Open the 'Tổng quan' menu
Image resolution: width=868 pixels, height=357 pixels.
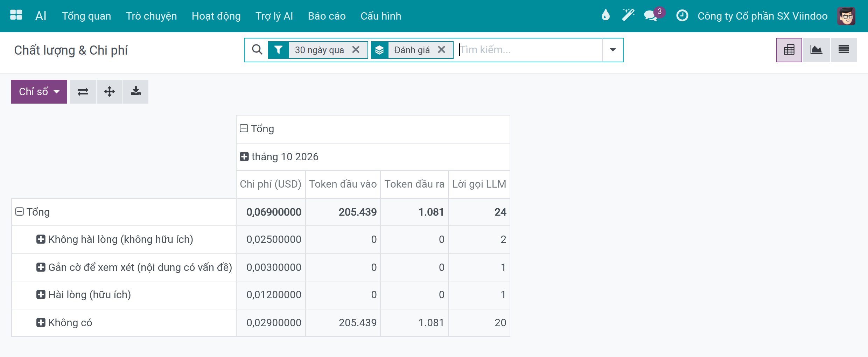86,16
